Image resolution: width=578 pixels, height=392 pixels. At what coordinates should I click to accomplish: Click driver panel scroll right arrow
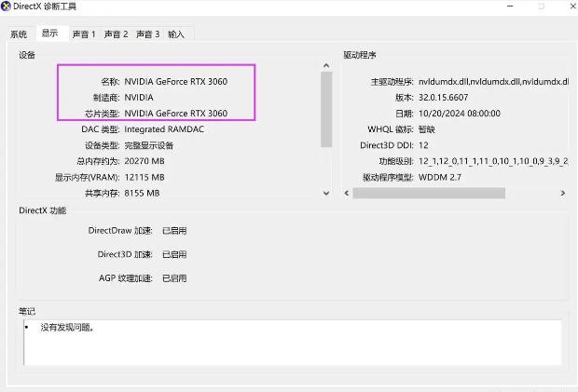tap(562, 193)
